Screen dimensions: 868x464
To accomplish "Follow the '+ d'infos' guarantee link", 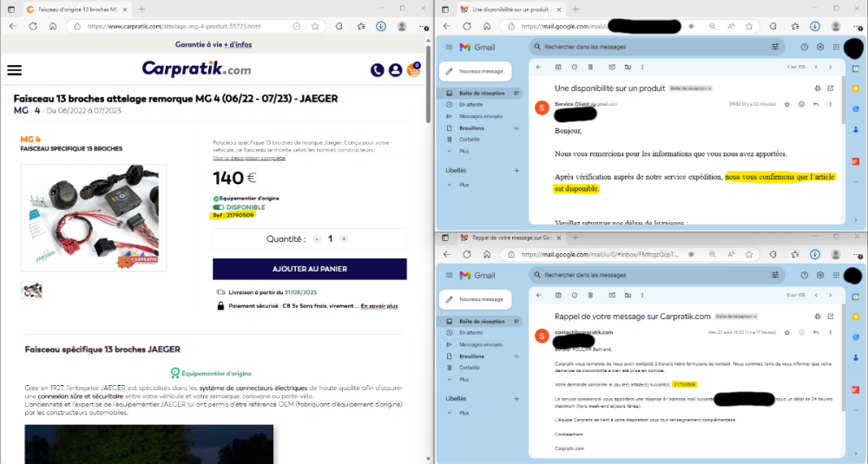I will click(x=238, y=45).
